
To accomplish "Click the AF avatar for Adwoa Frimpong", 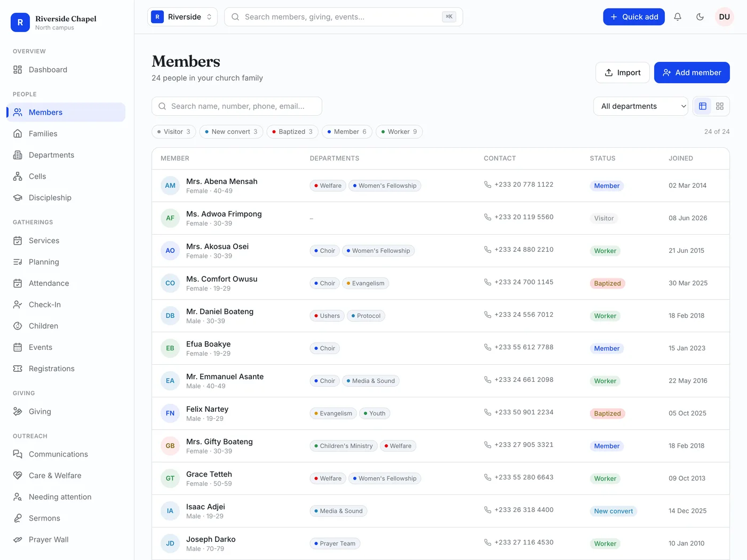I will pyautogui.click(x=170, y=218).
